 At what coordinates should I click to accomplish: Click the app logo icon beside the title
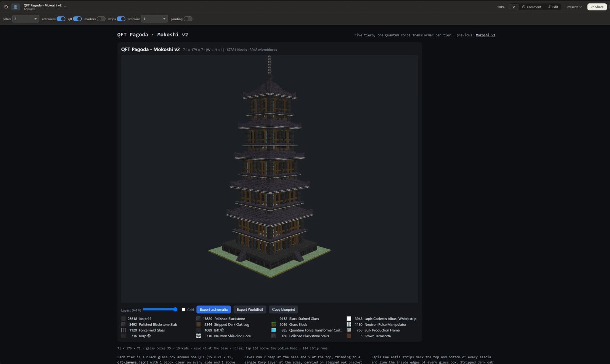pos(16,7)
